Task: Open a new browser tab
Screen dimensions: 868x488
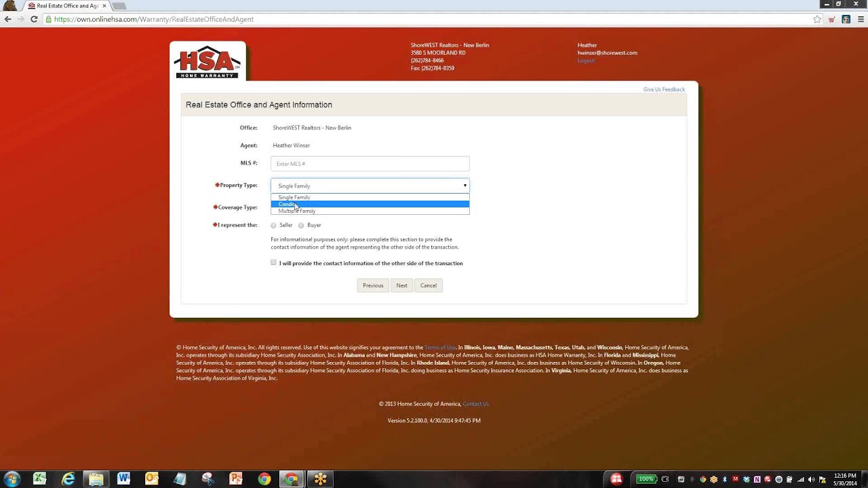Action: pyautogui.click(x=119, y=6)
